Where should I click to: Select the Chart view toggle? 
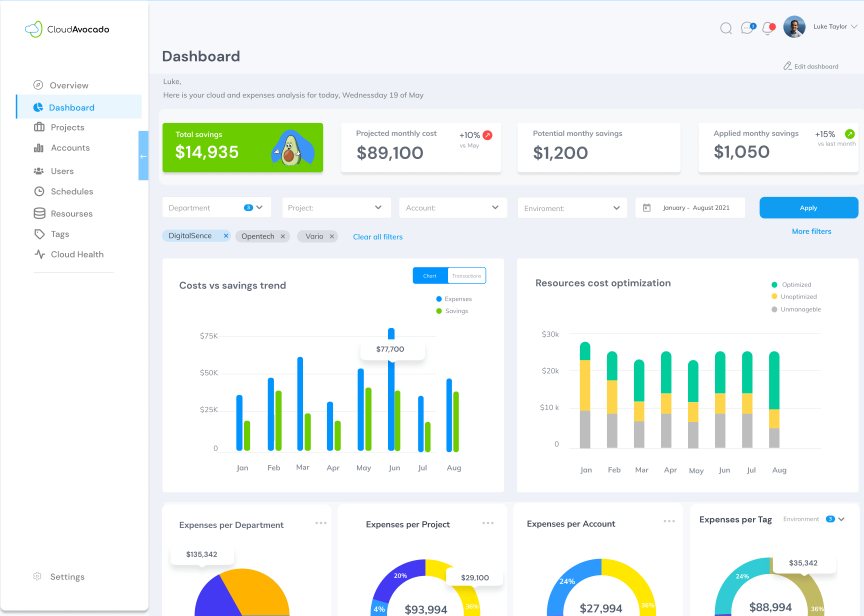tap(429, 276)
